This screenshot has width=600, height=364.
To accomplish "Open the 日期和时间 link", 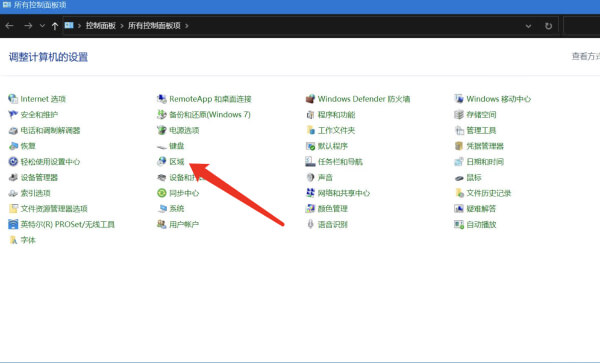I will click(x=485, y=162).
